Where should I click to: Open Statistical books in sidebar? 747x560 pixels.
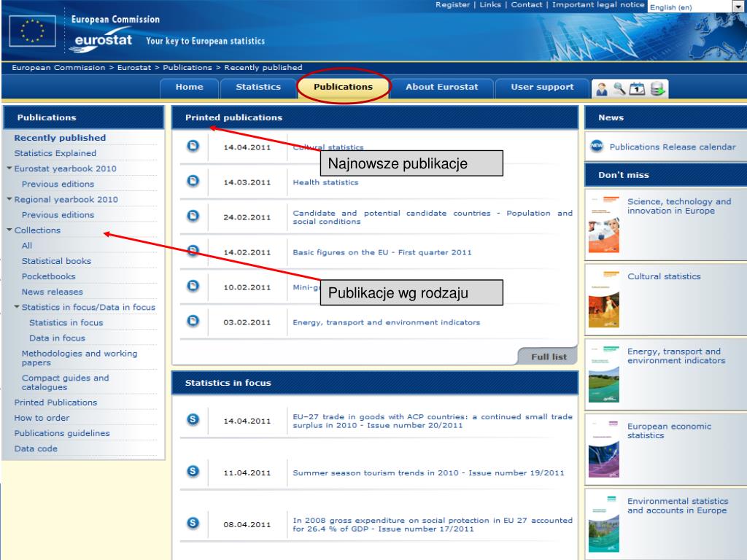[56, 261]
